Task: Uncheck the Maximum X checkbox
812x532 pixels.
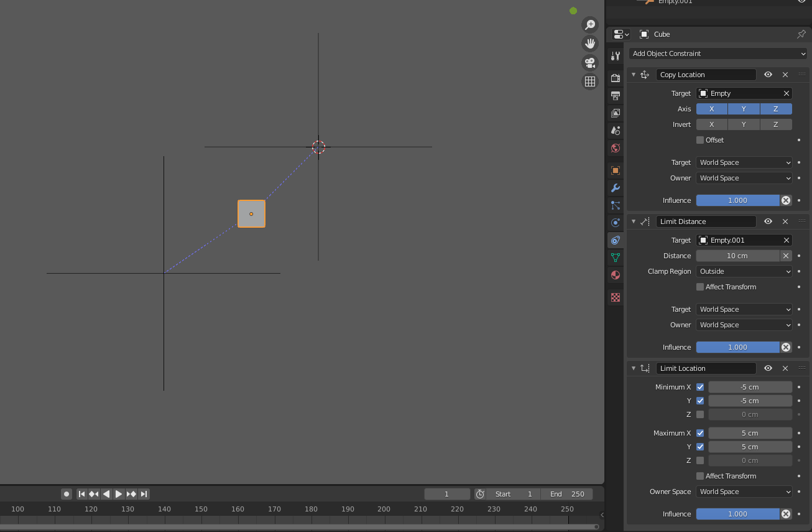Action: [700, 433]
